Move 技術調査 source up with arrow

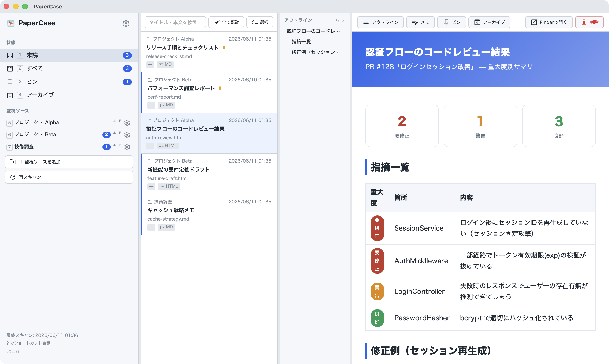(114, 145)
